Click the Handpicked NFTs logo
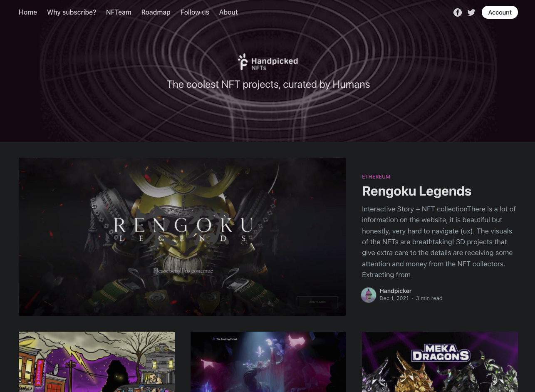The width and height of the screenshot is (535, 392). (x=268, y=62)
